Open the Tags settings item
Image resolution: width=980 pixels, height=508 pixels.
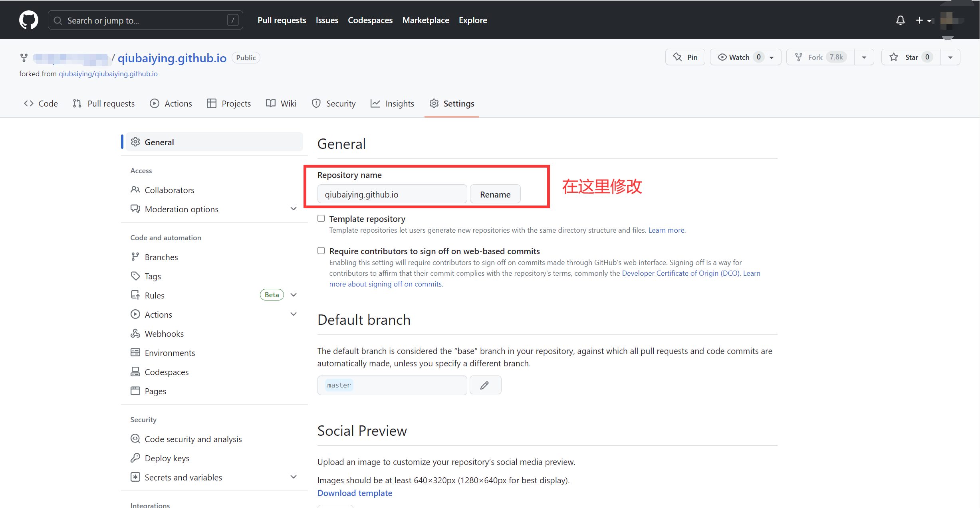pos(153,276)
